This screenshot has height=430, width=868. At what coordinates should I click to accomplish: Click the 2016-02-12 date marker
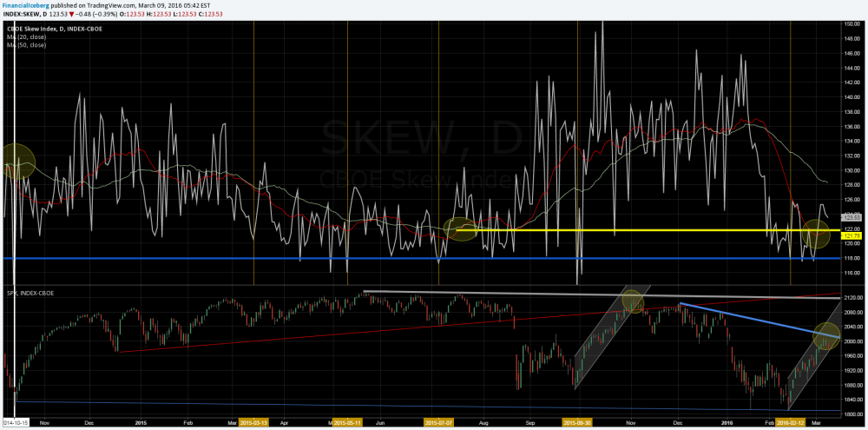tap(790, 422)
